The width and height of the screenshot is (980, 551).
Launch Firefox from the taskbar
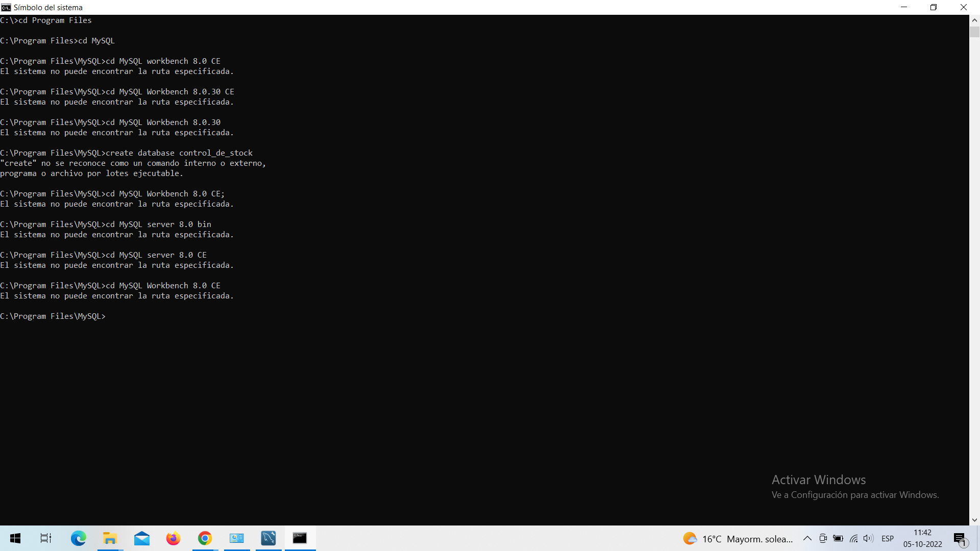click(173, 538)
